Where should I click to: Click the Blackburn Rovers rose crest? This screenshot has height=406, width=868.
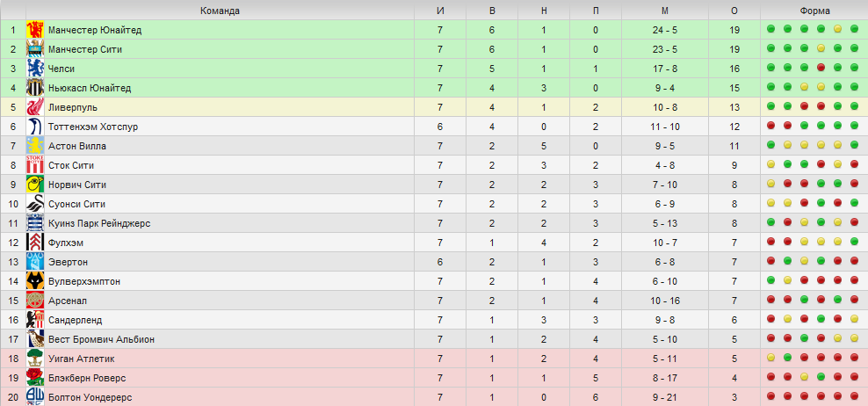tap(35, 378)
